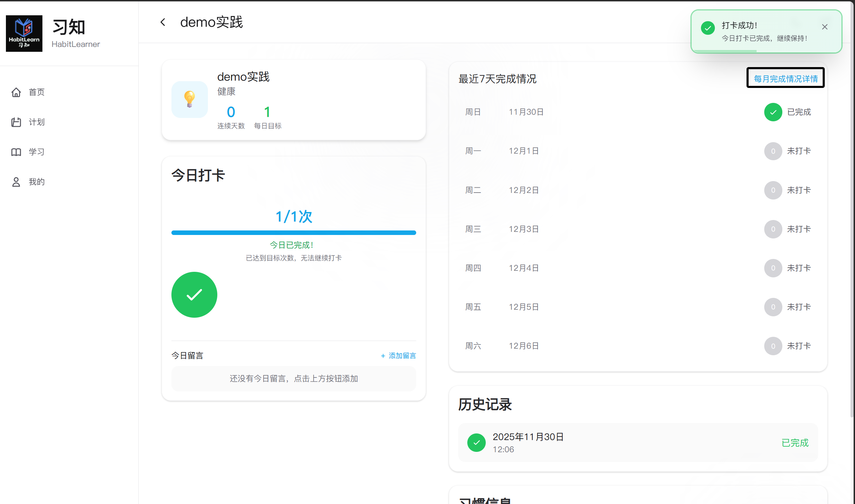Toggle the 周一 未打卡 circle
Screen dimensions: 855x504
(x=773, y=151)
